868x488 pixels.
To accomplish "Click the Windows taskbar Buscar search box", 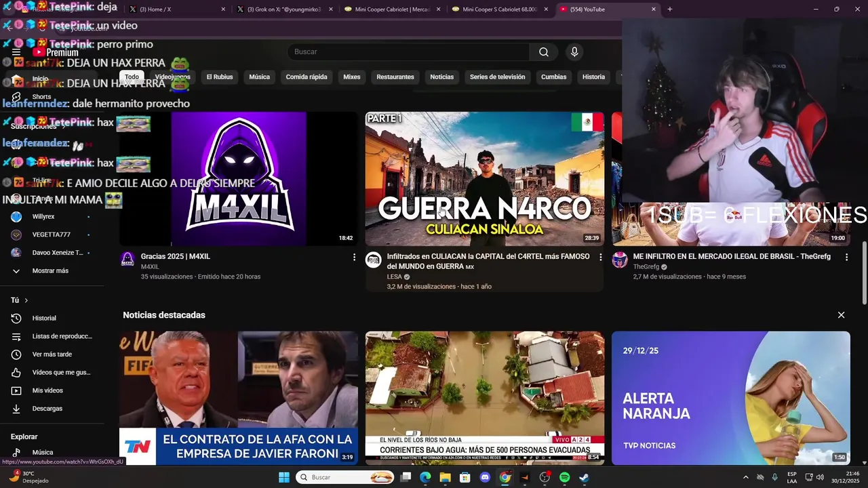I will (346, 477).
